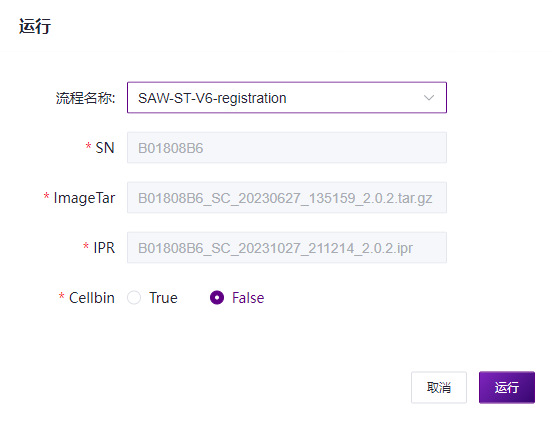Screen dimensions: 551x423
Task: Click the Cellbin field label
Action: [92, 298]
